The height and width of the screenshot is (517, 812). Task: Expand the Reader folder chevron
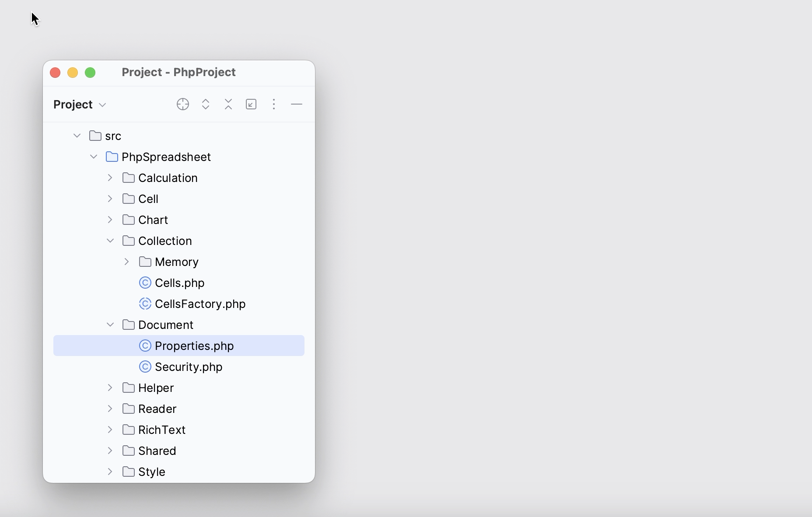click(x=110, y=409)
